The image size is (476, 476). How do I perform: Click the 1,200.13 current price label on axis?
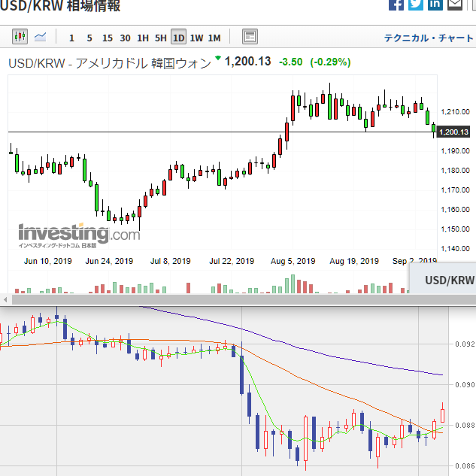pyautogui.click(x=453, y=132)
